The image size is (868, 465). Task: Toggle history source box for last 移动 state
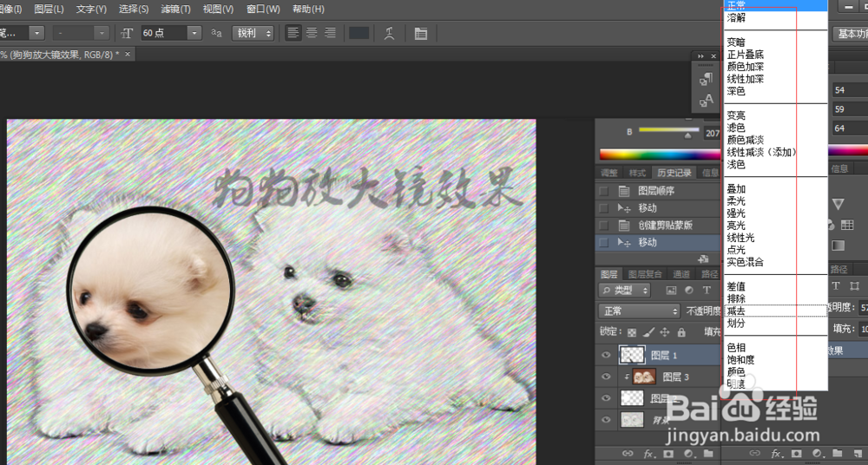[x=603, y=242]
